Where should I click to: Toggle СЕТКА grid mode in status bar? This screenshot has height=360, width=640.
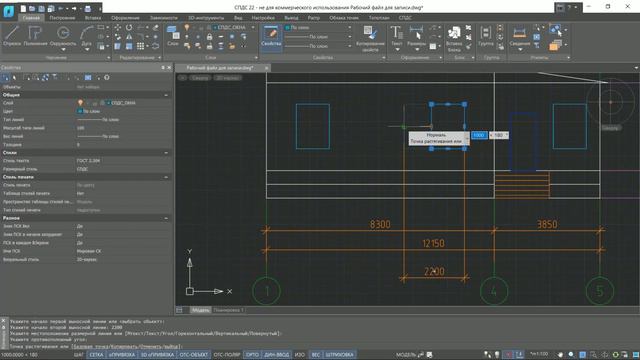pos(96,355)
